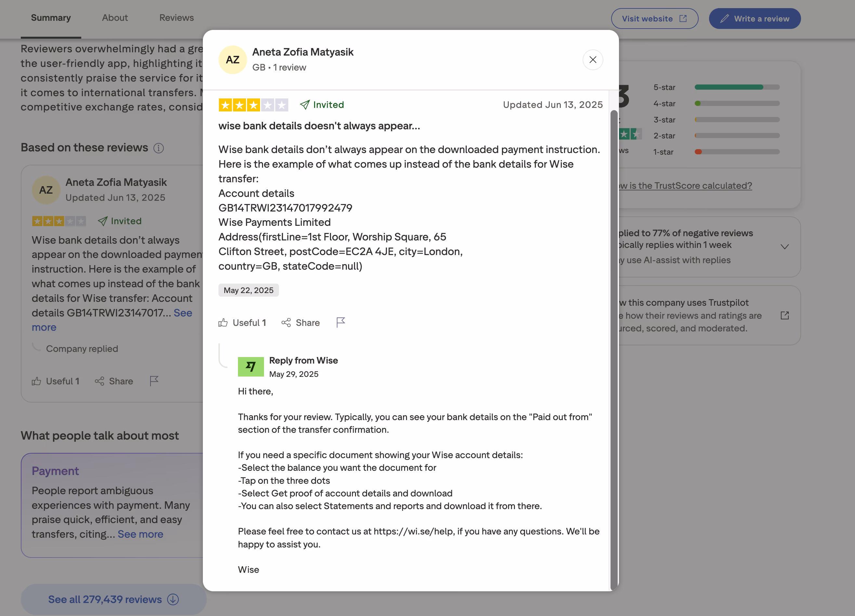Click the Invited icon on the background review card
The image size is (855, 616).
tap(102, 221)
